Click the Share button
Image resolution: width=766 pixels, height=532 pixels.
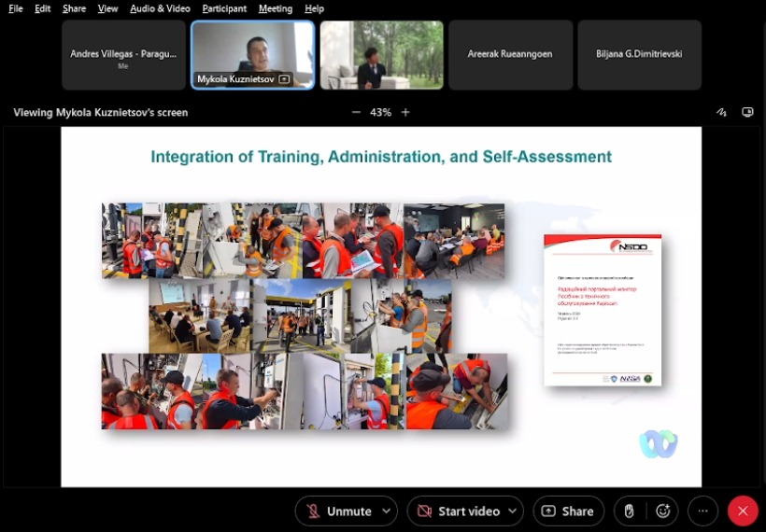[x=568, y=511]
